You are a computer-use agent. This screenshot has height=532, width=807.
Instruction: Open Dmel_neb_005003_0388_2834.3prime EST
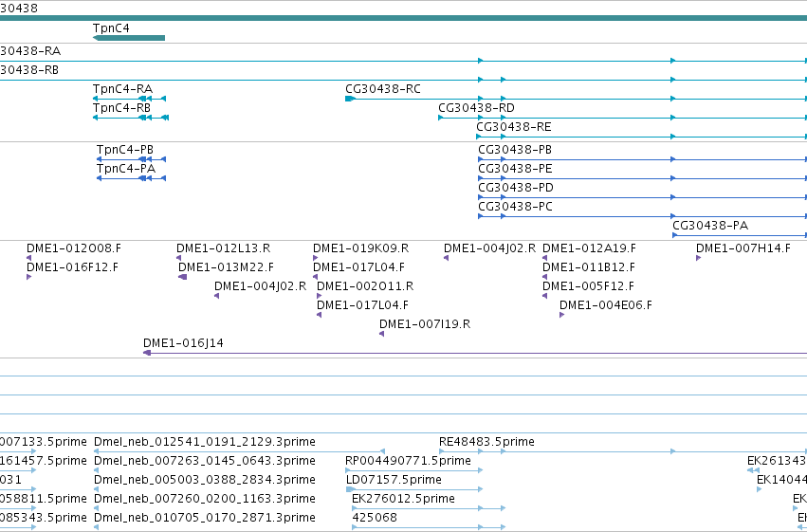click(x=96, y=489)
